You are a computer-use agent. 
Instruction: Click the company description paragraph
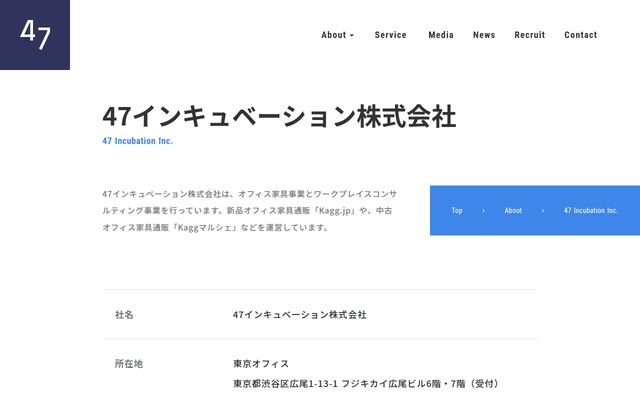tap(249, 211)
